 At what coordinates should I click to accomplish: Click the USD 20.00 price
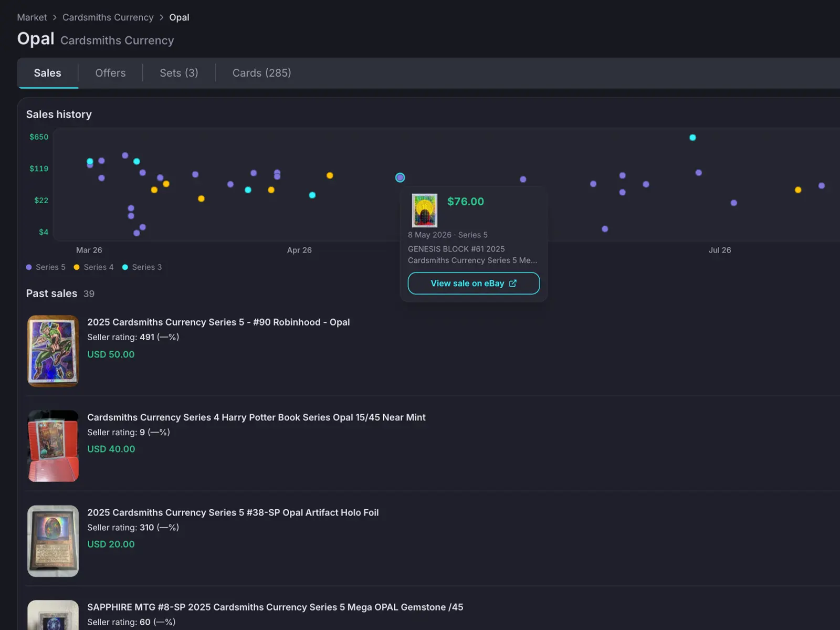click(x=111, y=544)
